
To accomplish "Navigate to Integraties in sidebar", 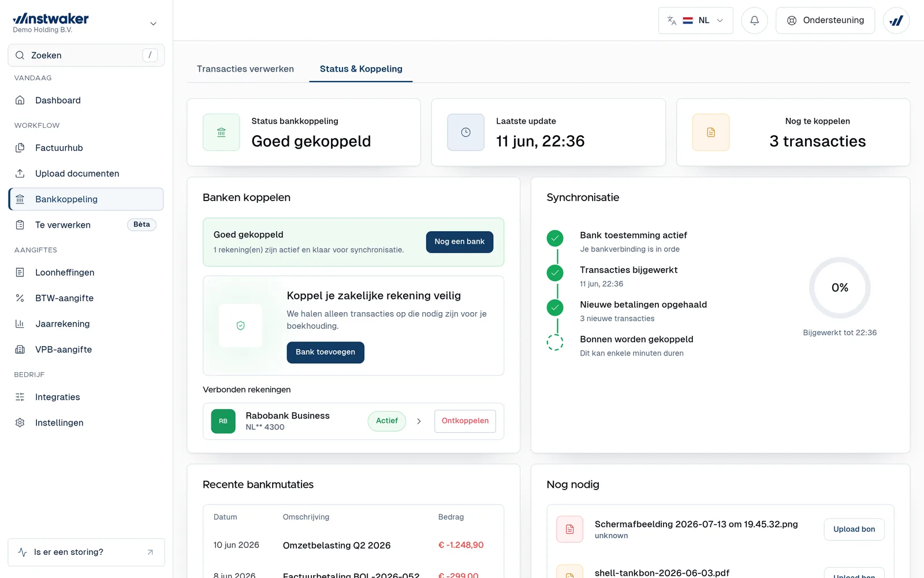I will pos(86,397).
